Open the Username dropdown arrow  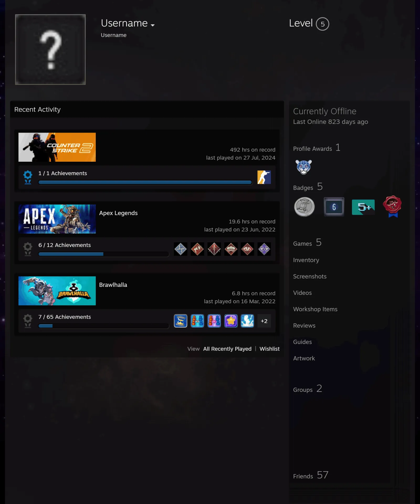[153, 25]
